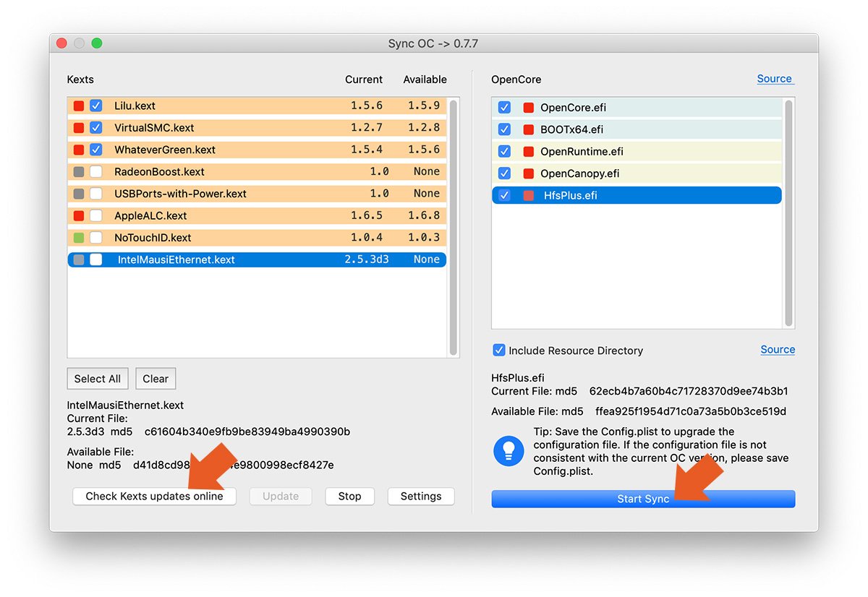Tick the AppleALC.kext checkbox
Image resolution: width=868 pixels, height=597 pixels.
click(x=96, y=215)
